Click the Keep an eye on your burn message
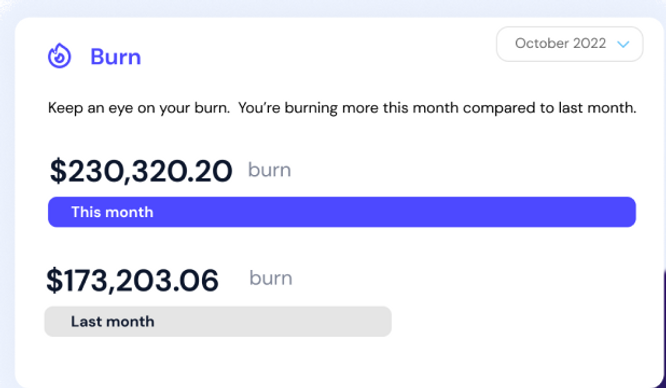 [x=139, y=108]
